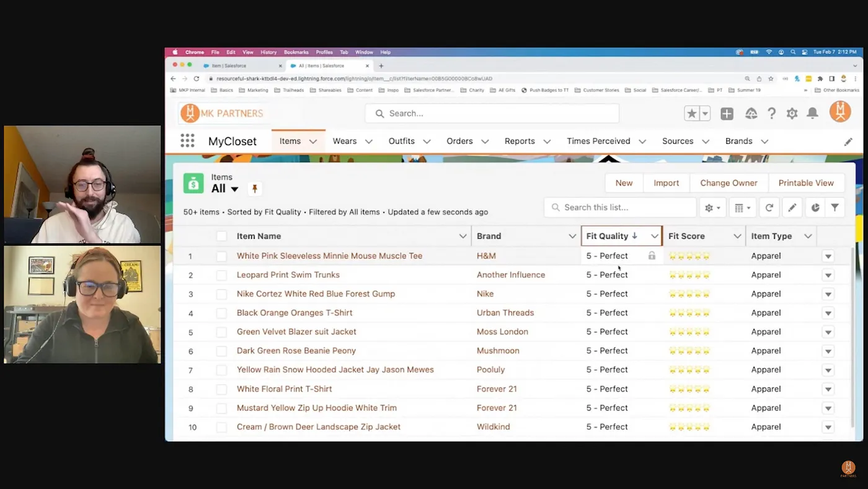Click the Import button
Screen dimensions: 868x489
point(666,183)
